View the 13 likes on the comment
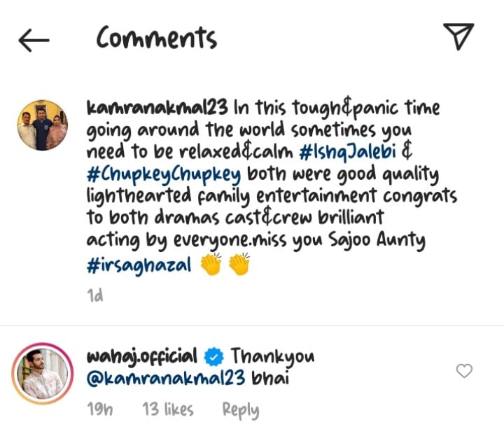 [x=168, y=409]
